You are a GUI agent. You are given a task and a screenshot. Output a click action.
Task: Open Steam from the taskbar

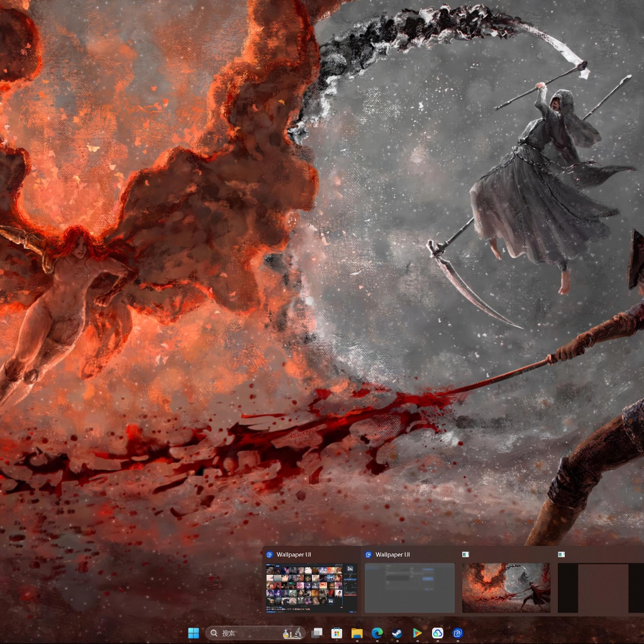397,633
